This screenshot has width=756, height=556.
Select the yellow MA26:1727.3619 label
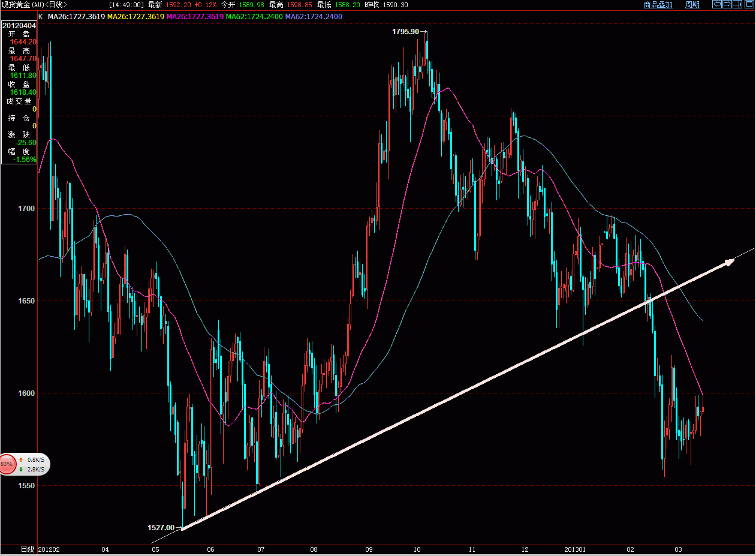(135, 16)
